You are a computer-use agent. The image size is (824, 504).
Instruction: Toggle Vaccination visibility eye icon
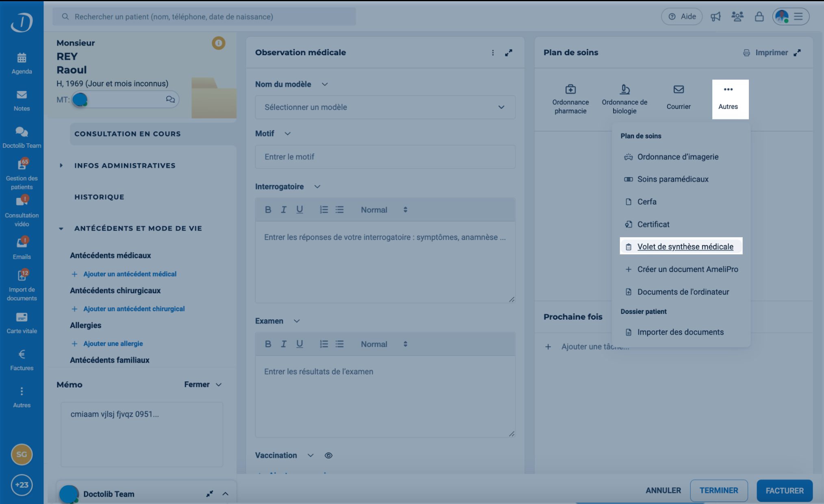[x=328, y=456]
